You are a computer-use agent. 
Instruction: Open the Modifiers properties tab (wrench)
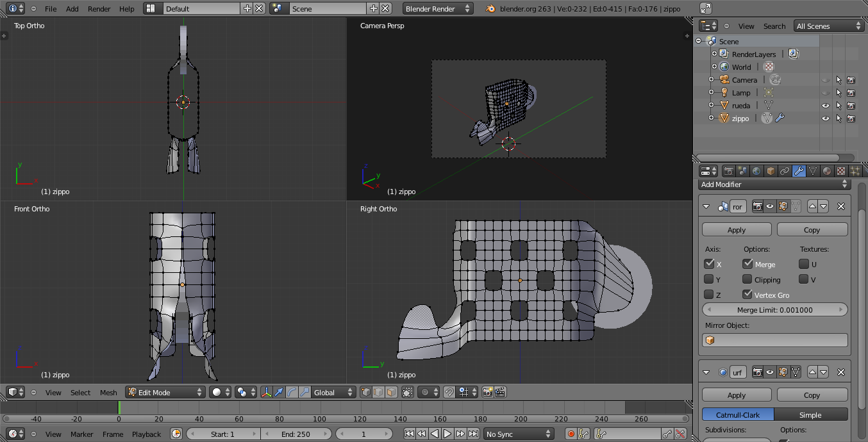pos(799,171)
